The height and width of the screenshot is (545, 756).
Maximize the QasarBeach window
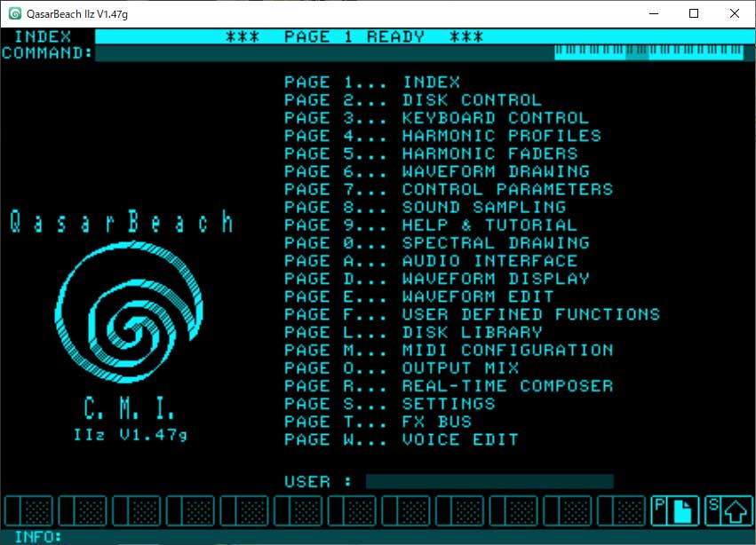click(x=694, y=13)
